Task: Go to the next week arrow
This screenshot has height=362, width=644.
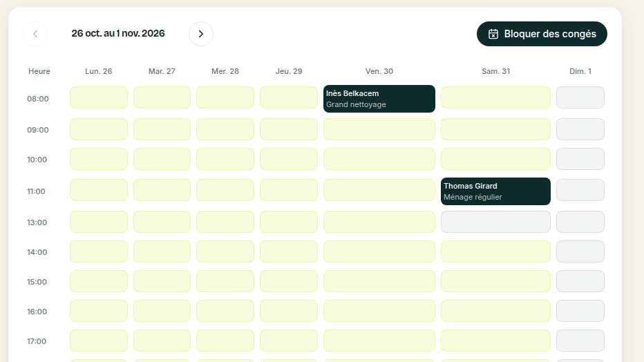Action: point(201,34)
